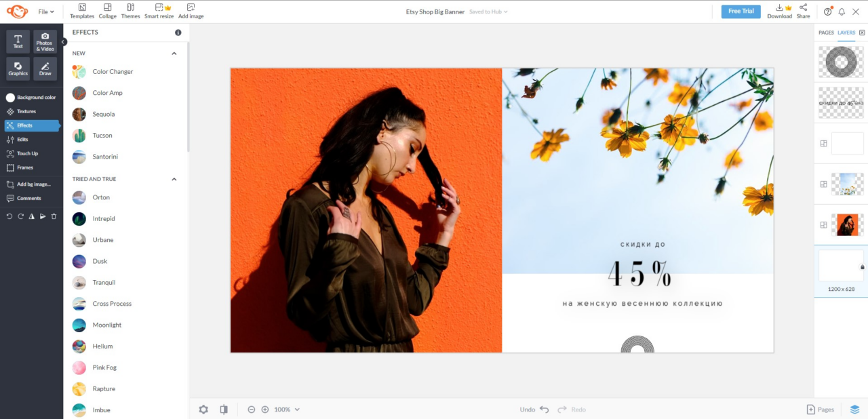Screen dimensions: 868x419
Task: Select the woman photo layer thumbnail
Action: [x=847, y=224]
